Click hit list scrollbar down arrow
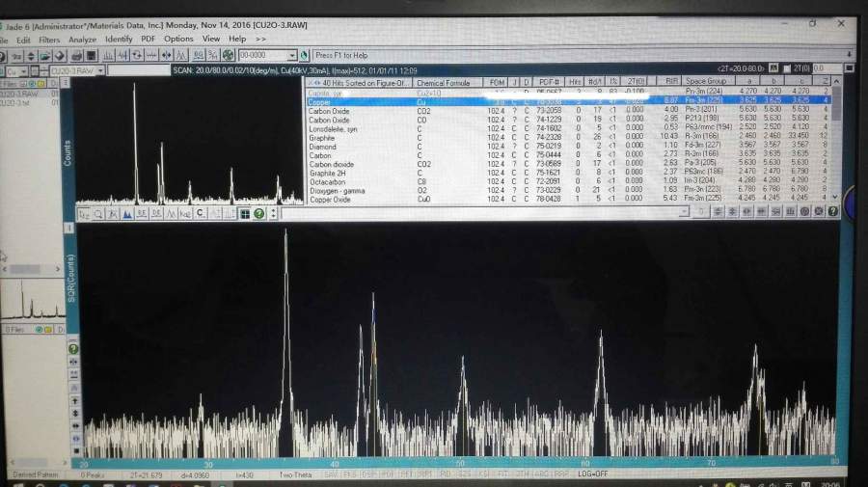This screenshot has height=487, width=868. [x=836, y=197]
